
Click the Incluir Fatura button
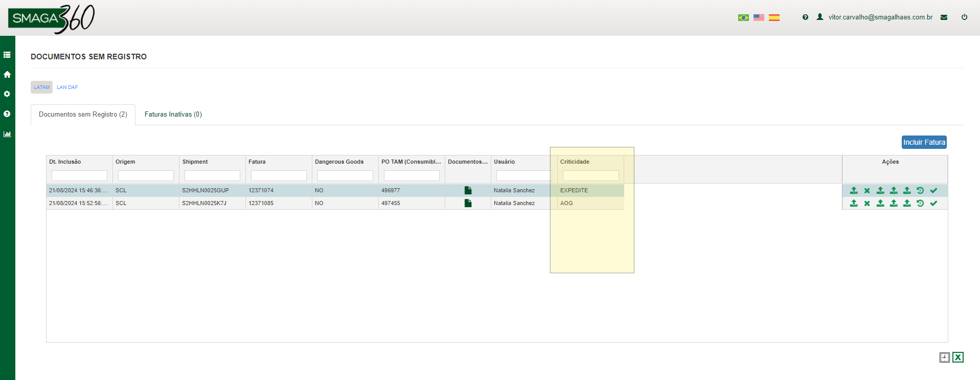[x=924, y=142]
